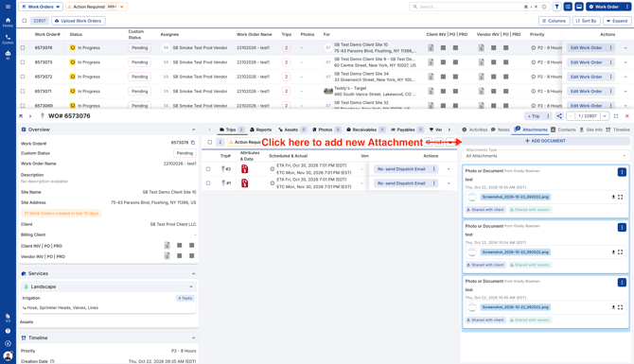Open kebab menu next to +Trip button
634x364 pixels.
pos(548,116)
